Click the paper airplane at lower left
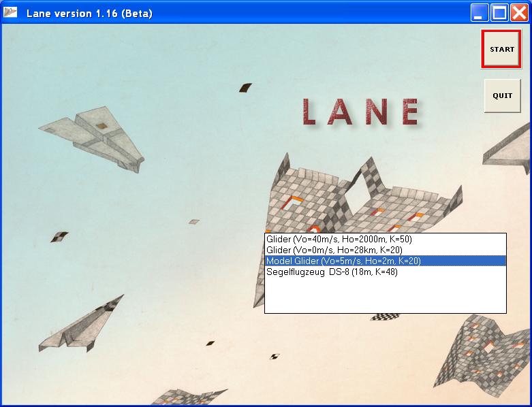The image size is (532, 407). pos(80,328)
